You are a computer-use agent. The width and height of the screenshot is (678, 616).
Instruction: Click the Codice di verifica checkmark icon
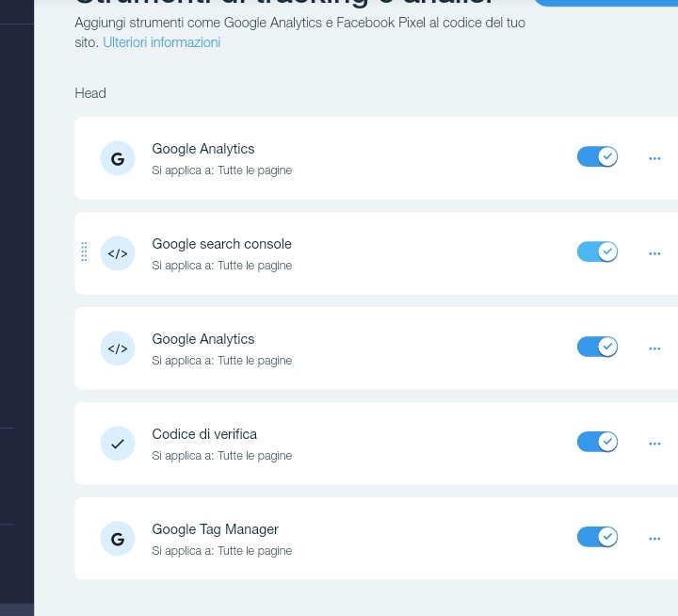click(x=118, y=444)
